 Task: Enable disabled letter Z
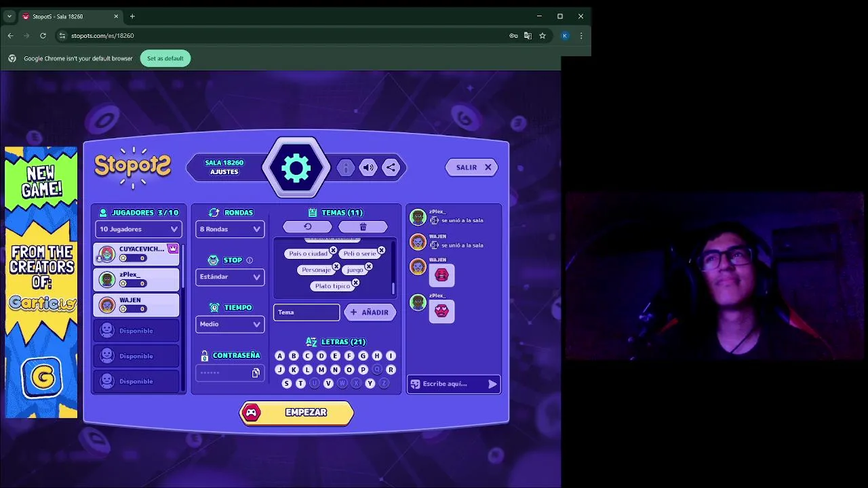(384, 383)
